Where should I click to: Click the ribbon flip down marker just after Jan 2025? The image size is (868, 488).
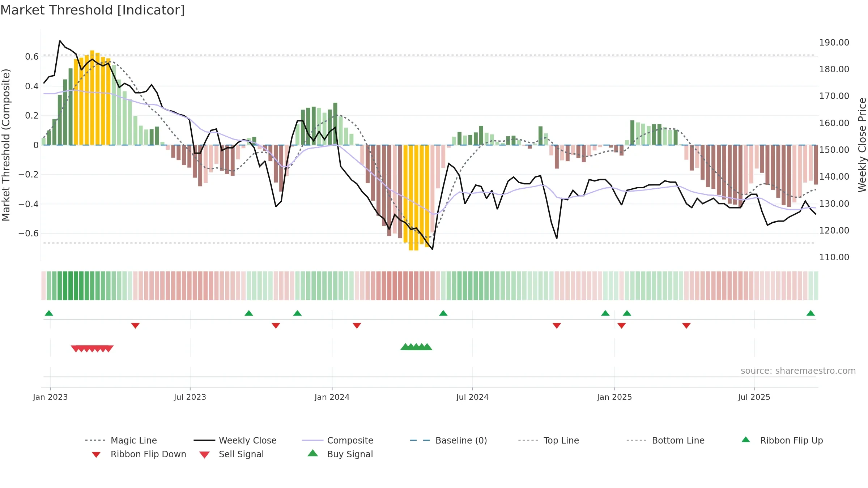[x=622, y=326]
